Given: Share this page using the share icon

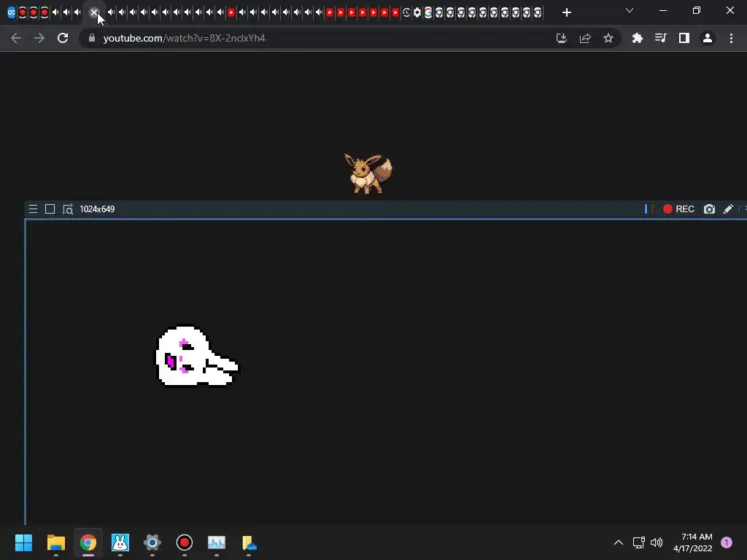Looking at the screenshot, I should 585,38.
